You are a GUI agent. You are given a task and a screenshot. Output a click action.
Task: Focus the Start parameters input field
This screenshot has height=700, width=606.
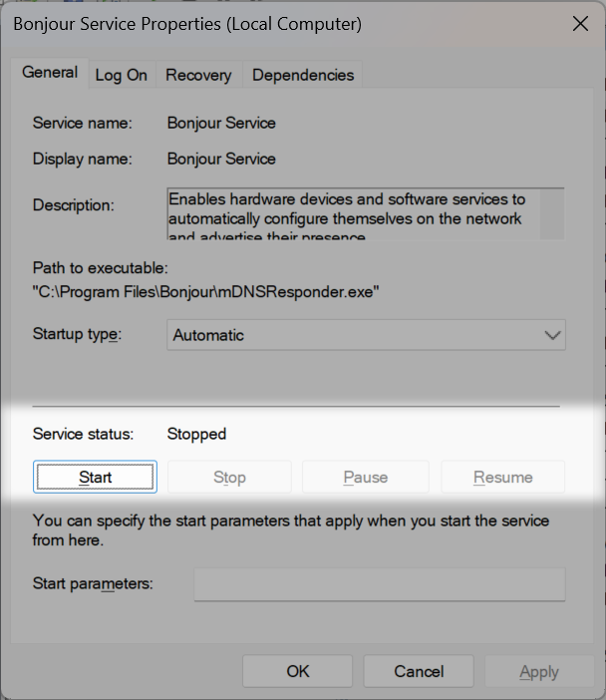(379, 584)
